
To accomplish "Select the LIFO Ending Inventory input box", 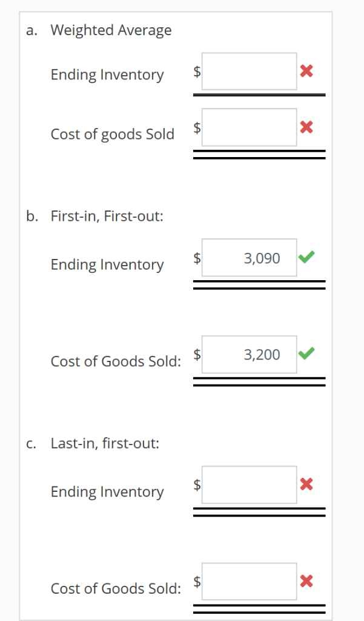I will pyautogui.click(x=249, y=484).
